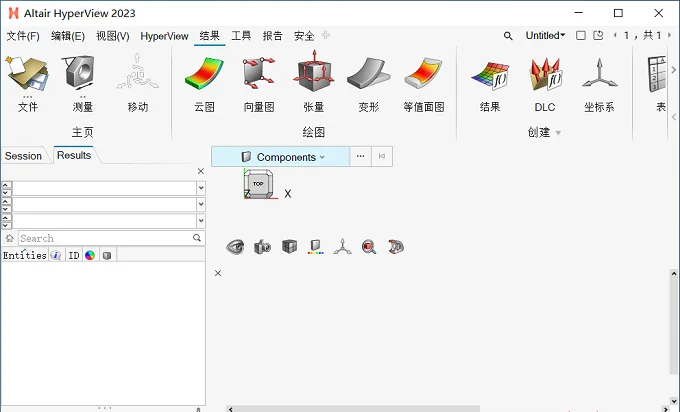The image size is (680, 412).
Task: Open the 文件 (File) ribbon tool
Action: tap(27, 74)
